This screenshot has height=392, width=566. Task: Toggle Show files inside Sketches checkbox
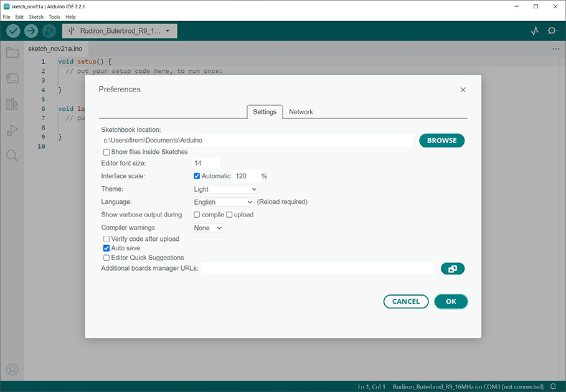pyautogui.click(x=106, y=152)
